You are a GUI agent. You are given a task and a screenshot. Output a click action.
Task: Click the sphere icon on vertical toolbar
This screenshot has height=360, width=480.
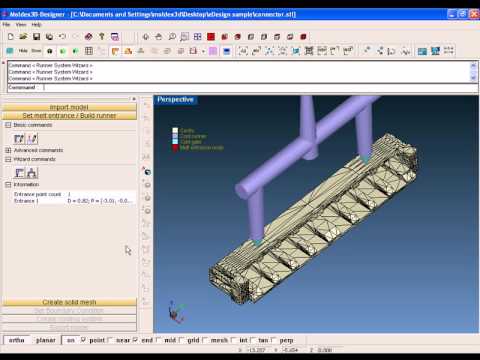[x=147, y=172]
